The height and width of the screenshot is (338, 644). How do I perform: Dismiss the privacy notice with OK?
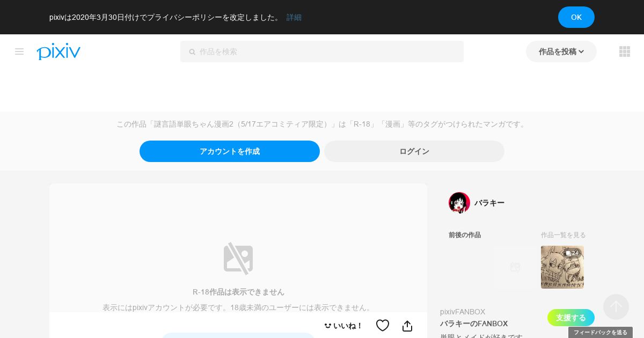click(576, 17)
